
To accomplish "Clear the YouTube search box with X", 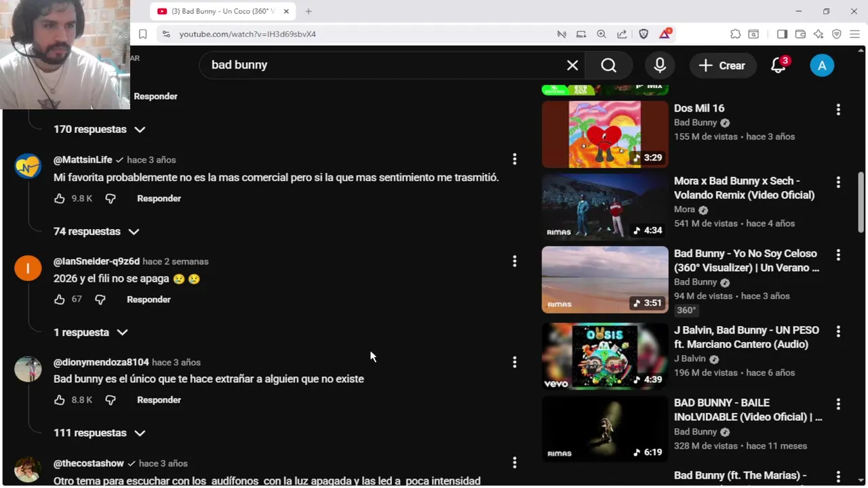I will [572, 65].
